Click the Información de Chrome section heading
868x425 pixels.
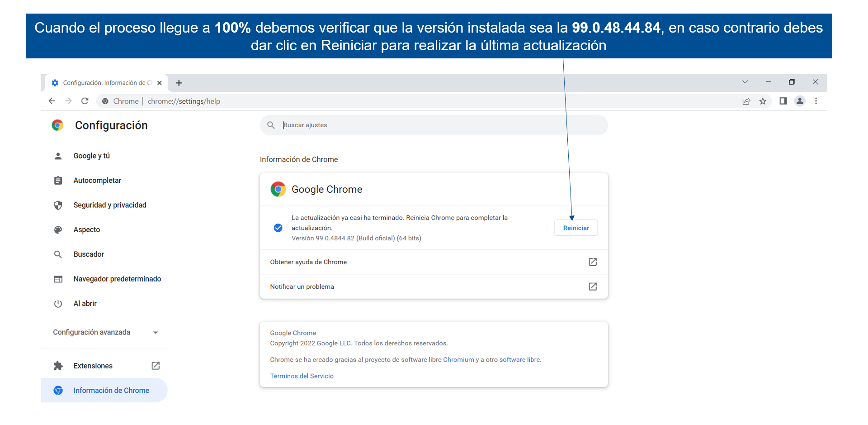tap(299, 159)
